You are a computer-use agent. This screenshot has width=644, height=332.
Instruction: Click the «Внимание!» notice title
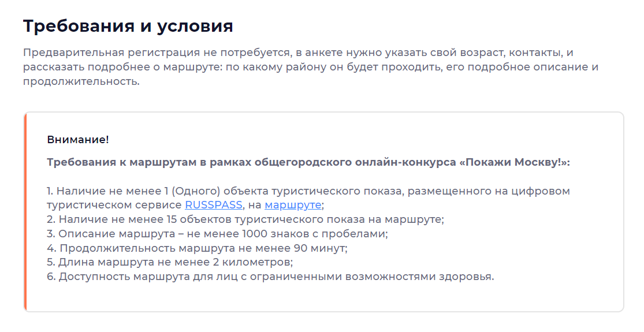pos(78,140)
